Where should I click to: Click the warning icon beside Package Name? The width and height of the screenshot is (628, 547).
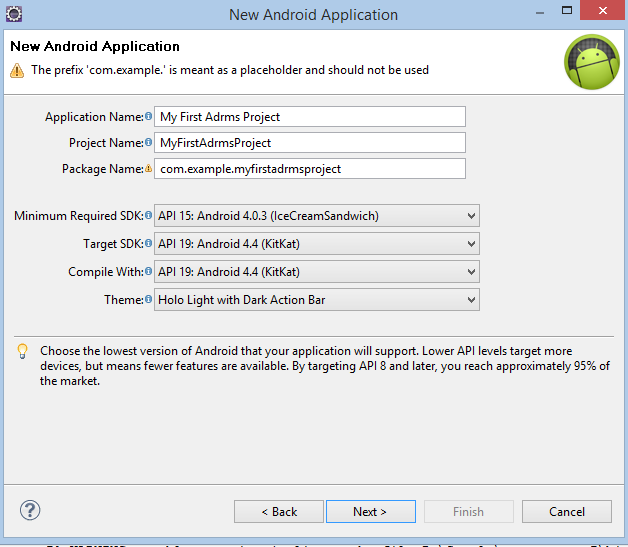[x=148, y=168]
